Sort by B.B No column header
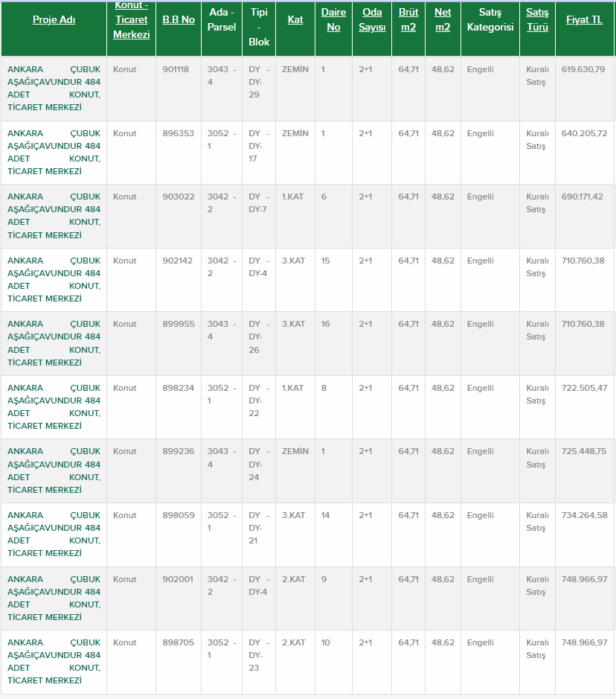The height and width of the screenshot is (699, 616). [179, 20]
